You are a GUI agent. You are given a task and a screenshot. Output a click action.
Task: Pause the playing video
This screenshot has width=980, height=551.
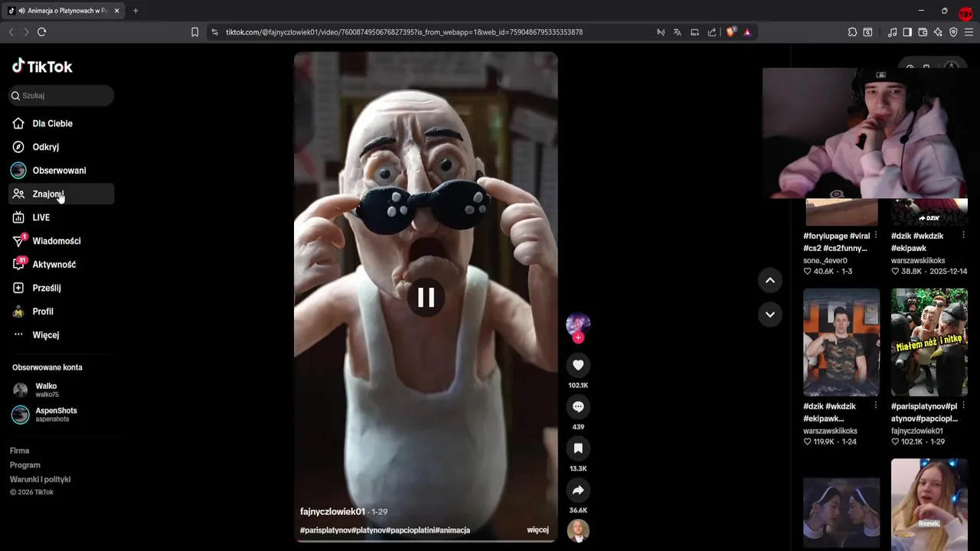tap(426, 297)
